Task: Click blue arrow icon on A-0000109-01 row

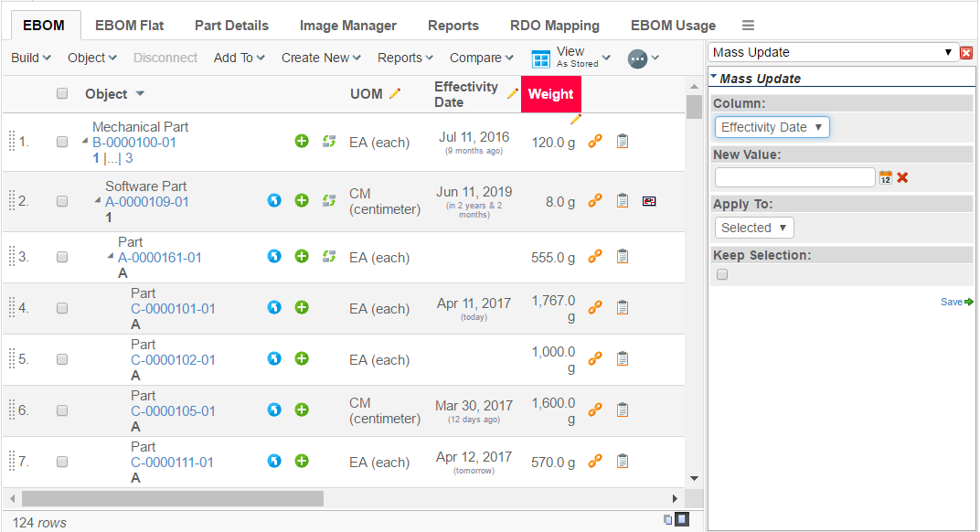Action: coord(274,201)
